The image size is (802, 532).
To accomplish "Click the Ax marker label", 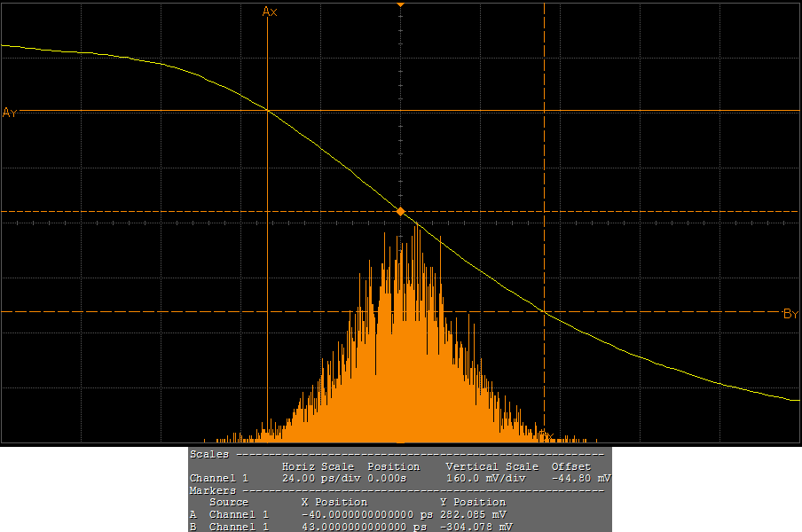I will 270,11.
